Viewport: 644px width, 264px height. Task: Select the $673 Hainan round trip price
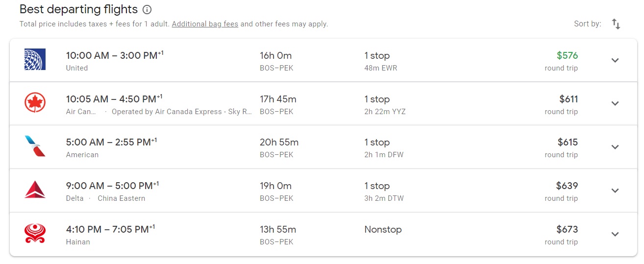(x=567, y=229)
